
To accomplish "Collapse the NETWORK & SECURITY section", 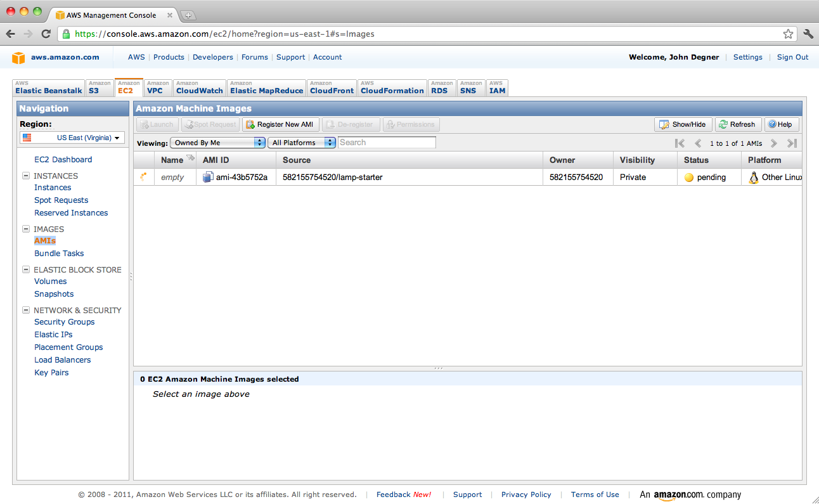I will point(26,311).
